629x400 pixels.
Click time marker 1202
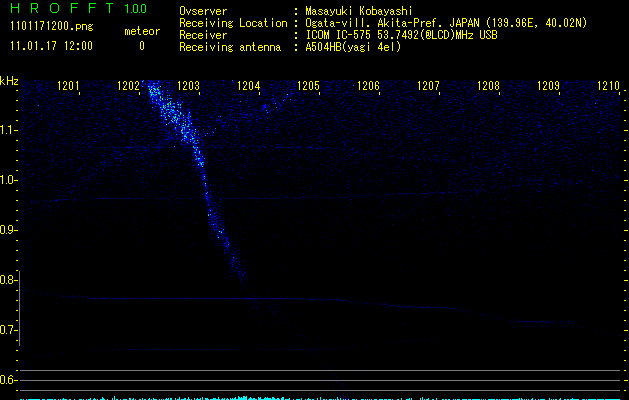(128, 86)
